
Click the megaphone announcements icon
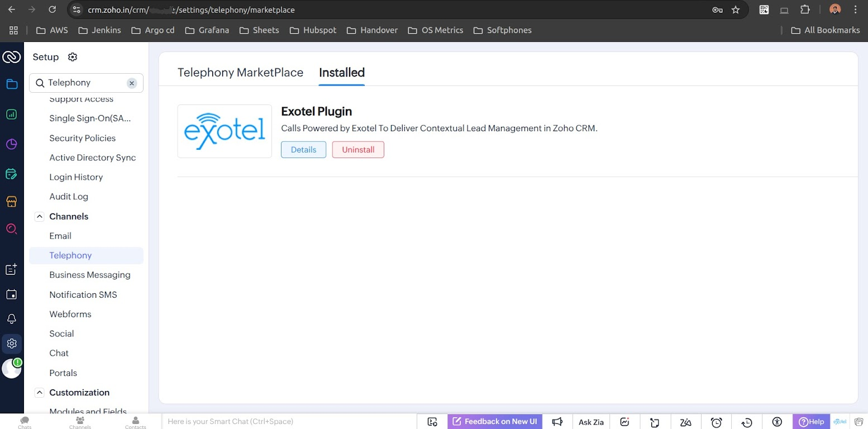tap(557, 422)
